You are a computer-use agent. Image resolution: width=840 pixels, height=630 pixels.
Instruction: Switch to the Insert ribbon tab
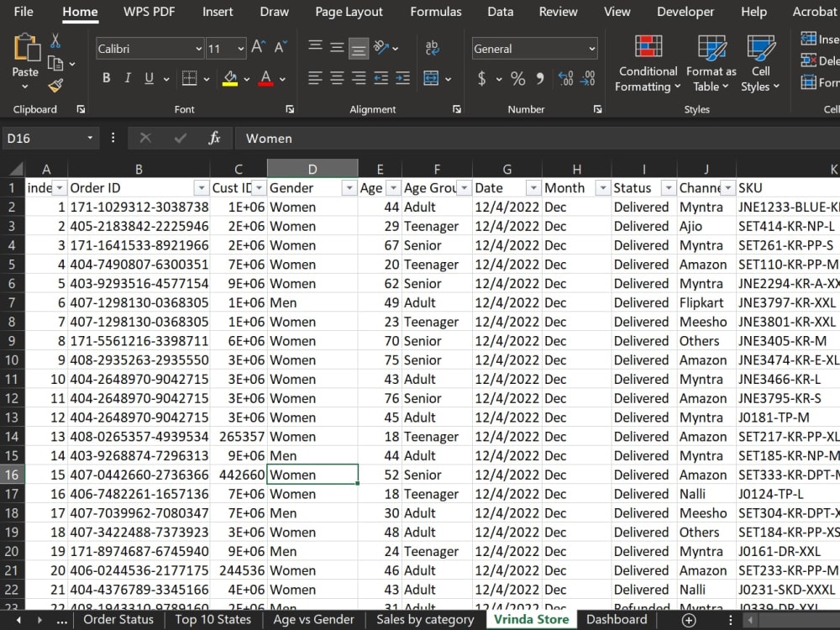click(x=218, y=12)
